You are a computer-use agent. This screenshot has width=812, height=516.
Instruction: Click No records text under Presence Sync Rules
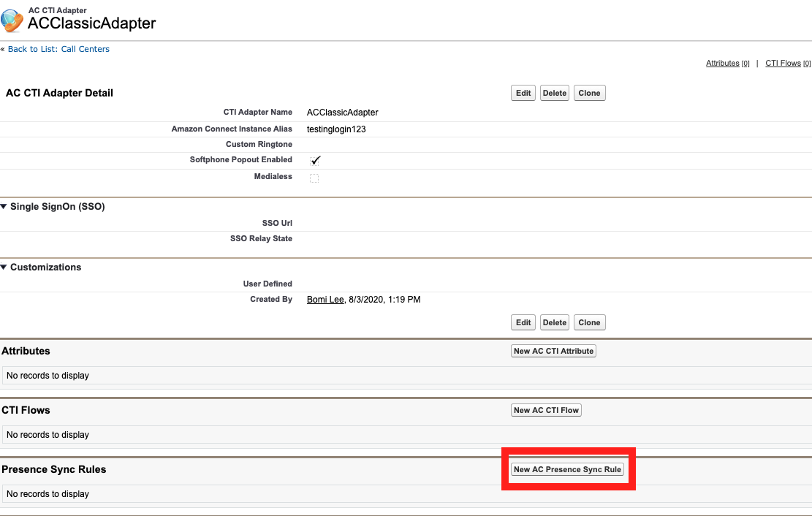coord(48,494)
